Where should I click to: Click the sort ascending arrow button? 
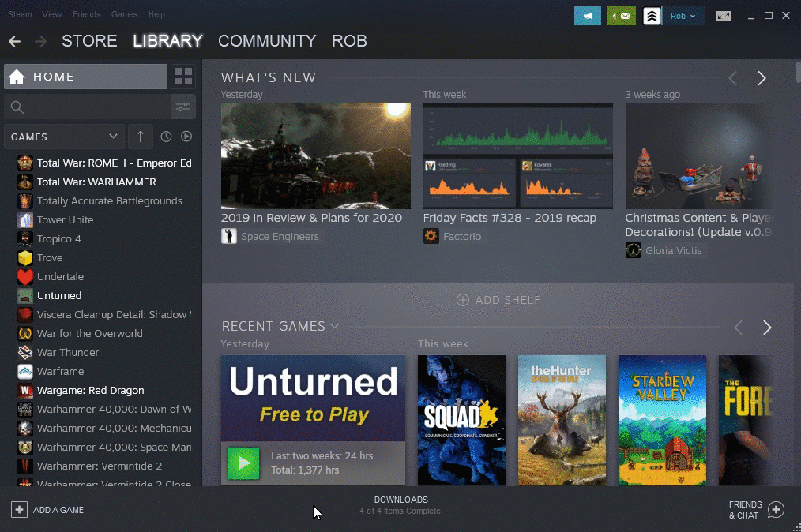click(141, 137)
